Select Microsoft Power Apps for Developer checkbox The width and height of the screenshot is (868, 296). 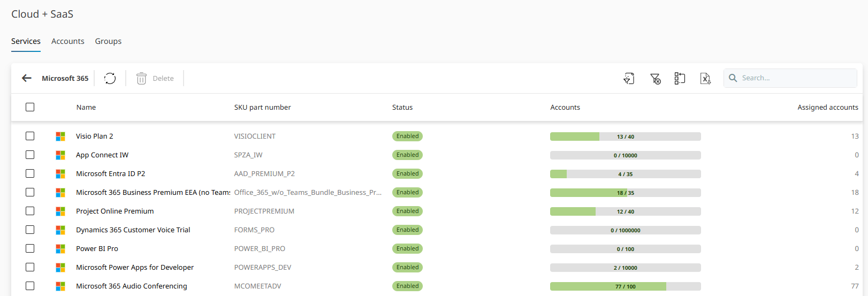click(30, 267)
